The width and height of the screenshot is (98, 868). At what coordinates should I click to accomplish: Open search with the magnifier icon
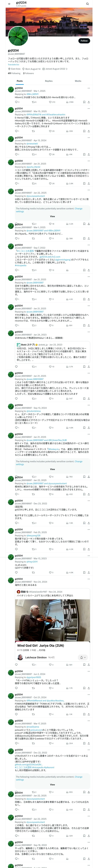point(88,4)
